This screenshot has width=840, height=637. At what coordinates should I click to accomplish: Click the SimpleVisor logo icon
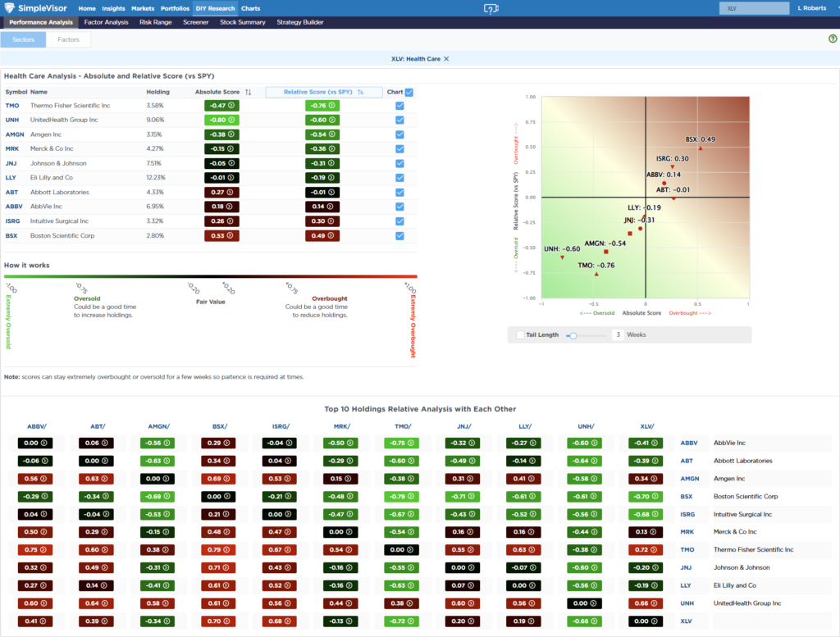coord(9,7)
